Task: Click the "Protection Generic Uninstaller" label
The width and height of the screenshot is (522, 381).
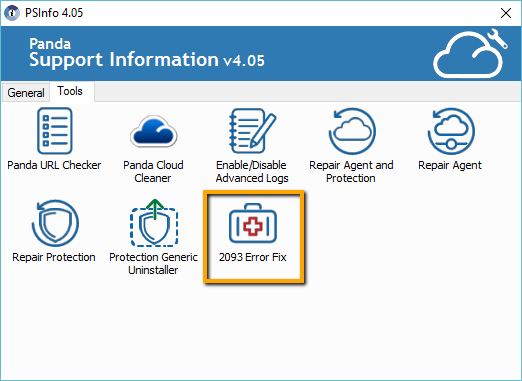Action: pos(153,263)
